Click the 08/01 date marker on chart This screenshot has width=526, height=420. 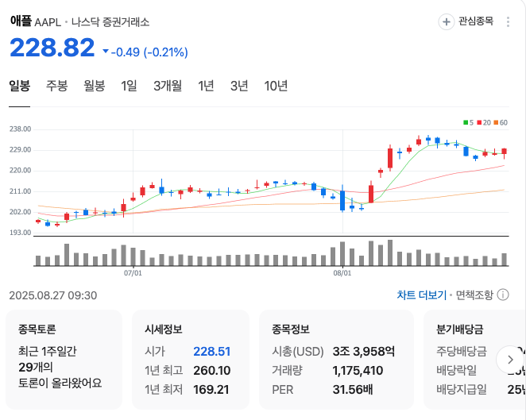point(342,273)
